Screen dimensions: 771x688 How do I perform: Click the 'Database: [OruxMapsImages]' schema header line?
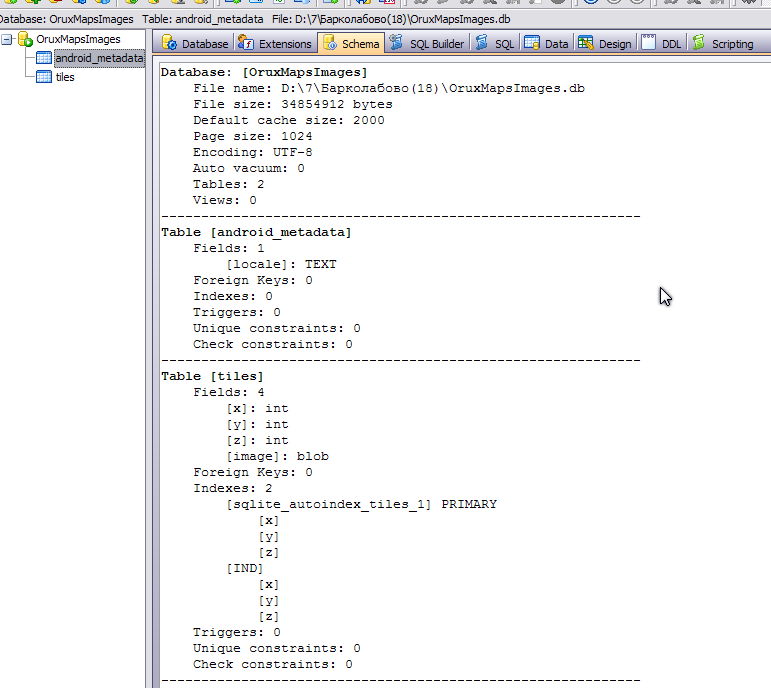(264, 72)
